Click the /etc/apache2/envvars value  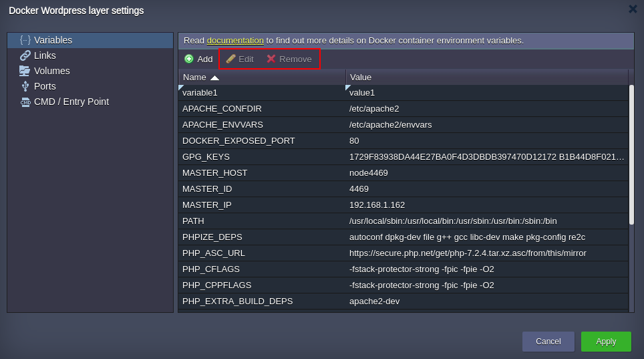pyautogui.click(x=391, y=125)
